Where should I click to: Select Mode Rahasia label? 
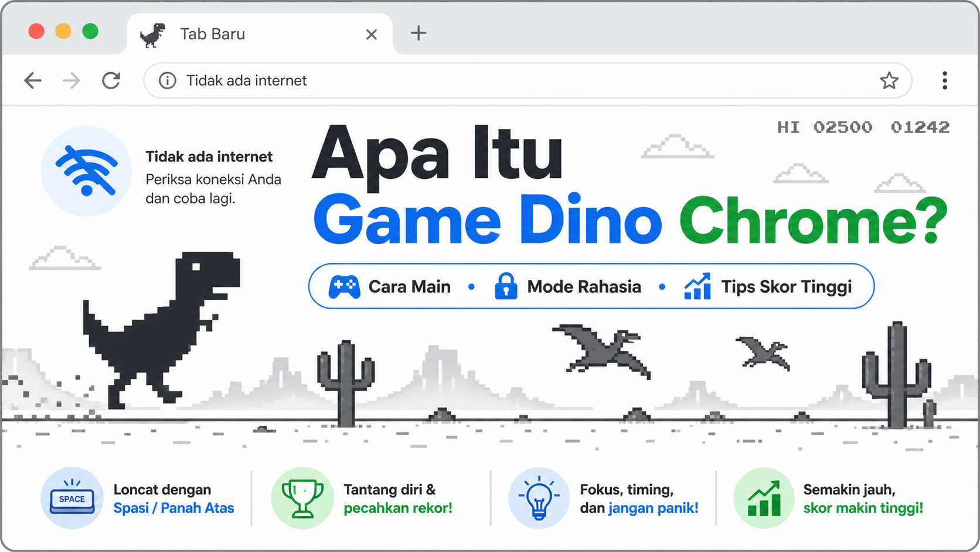point(584,287)
